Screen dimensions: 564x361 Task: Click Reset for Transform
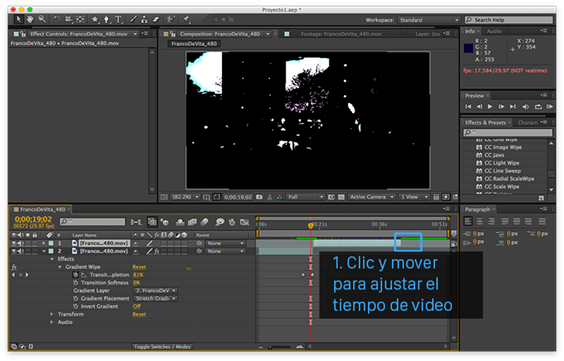(139, 314)
